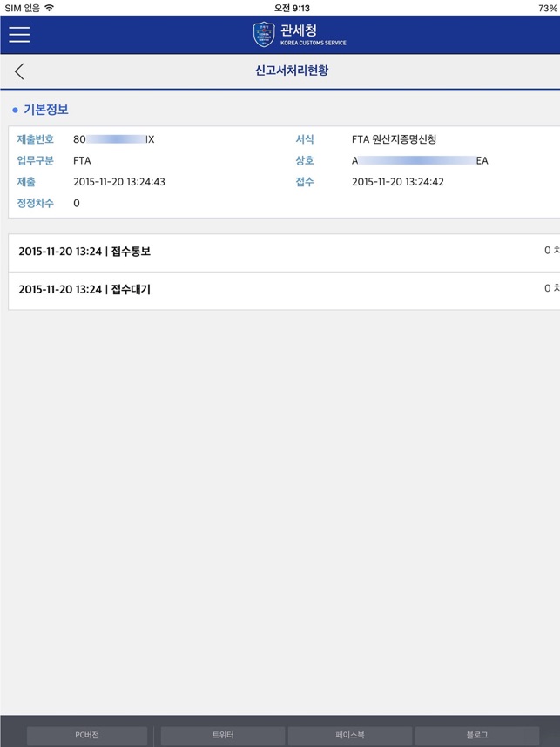Tap the 기본정보 section heading
The height and width of the screenshot is (747, 560).
(x=46, y=110)
